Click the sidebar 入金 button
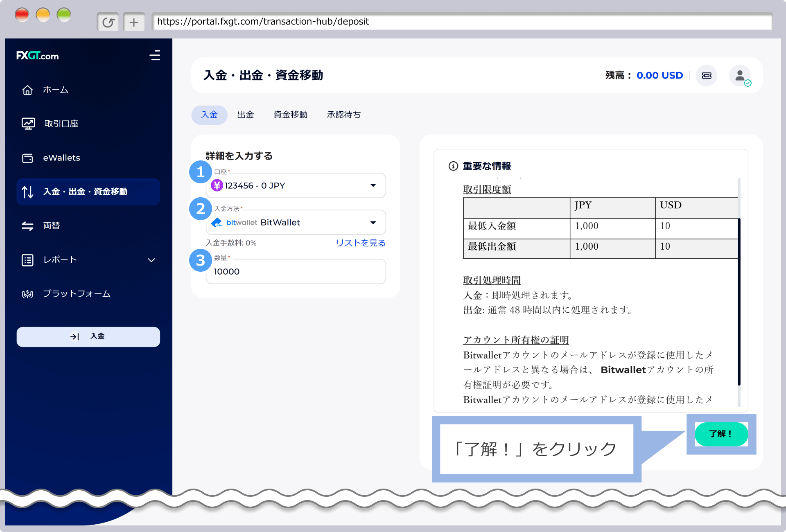The width and height of the screenshot is (786, 532). coord(88,336)
